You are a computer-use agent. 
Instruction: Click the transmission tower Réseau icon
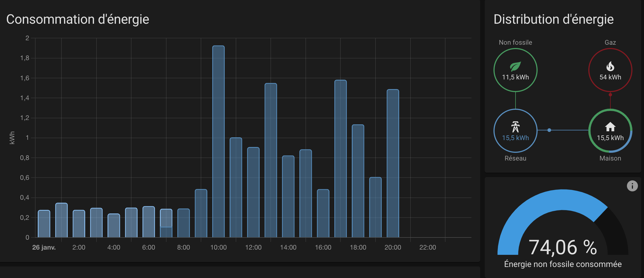[x=515, y=127]
